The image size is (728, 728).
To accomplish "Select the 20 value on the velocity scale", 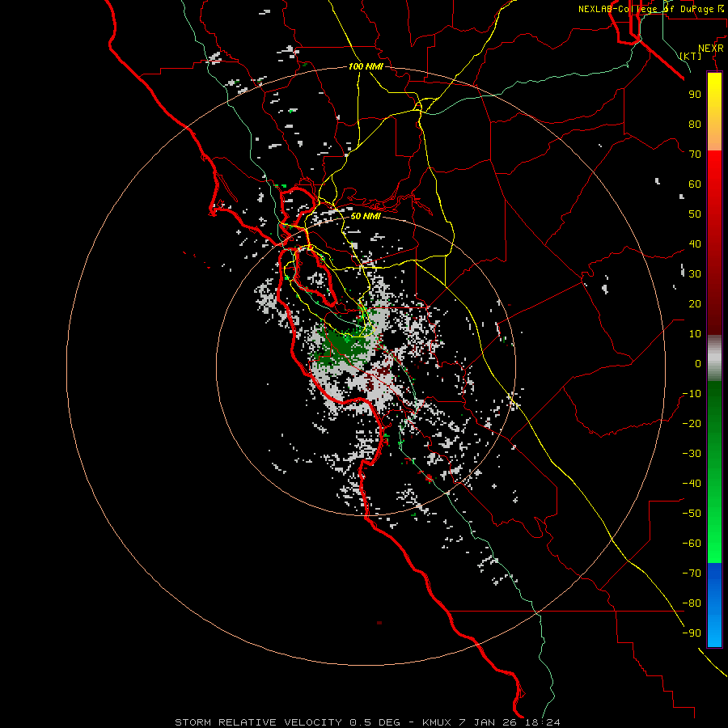I will (695, 303).
